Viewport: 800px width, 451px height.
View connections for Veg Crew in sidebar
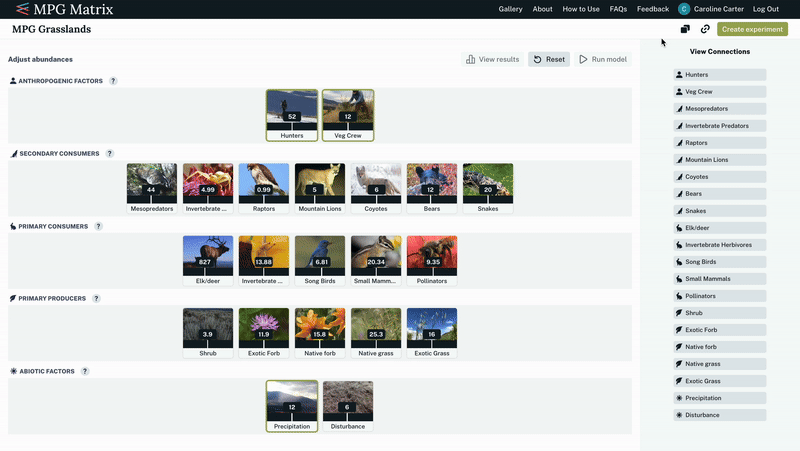[719, 91]
